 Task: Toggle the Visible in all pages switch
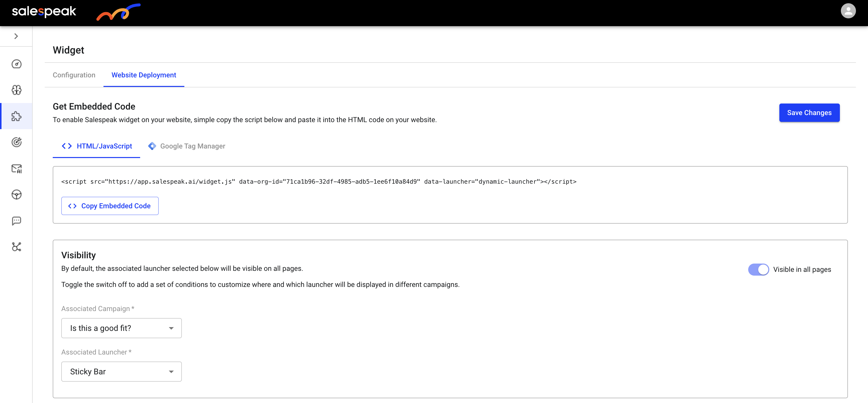758,270
